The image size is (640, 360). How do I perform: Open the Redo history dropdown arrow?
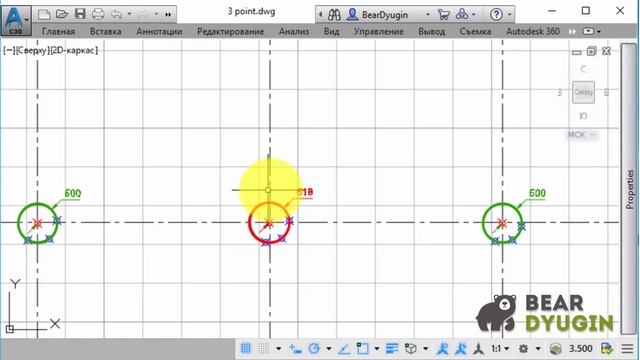156,14
